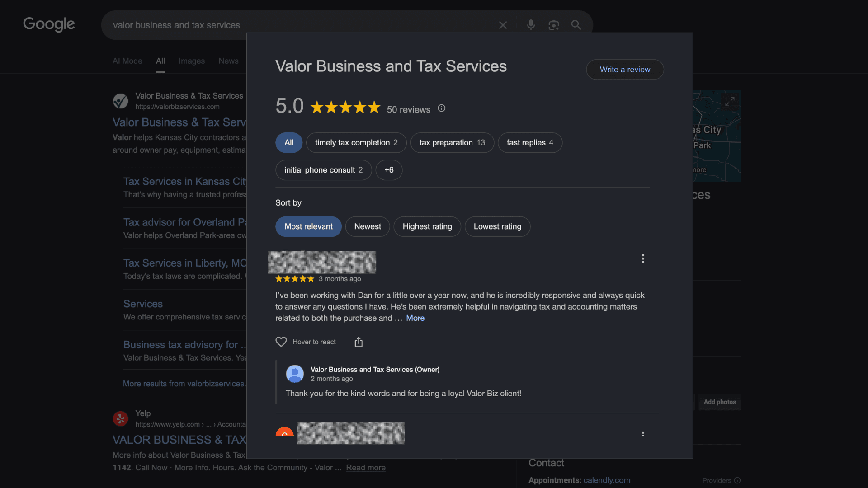This screenshot has height=488, width=868.
Task: Click the five-star rating next to 5.0
Action: [x=345, y=108]
